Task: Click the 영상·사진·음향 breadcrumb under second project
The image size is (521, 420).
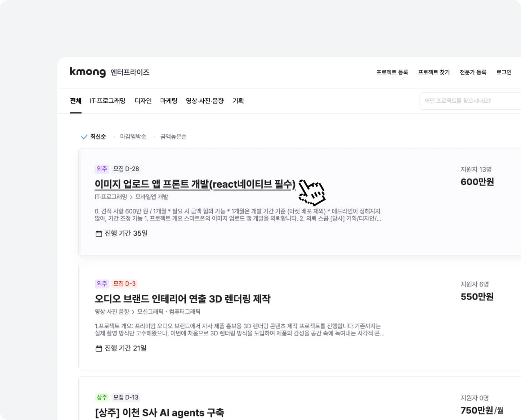Action: click(112, 312)
